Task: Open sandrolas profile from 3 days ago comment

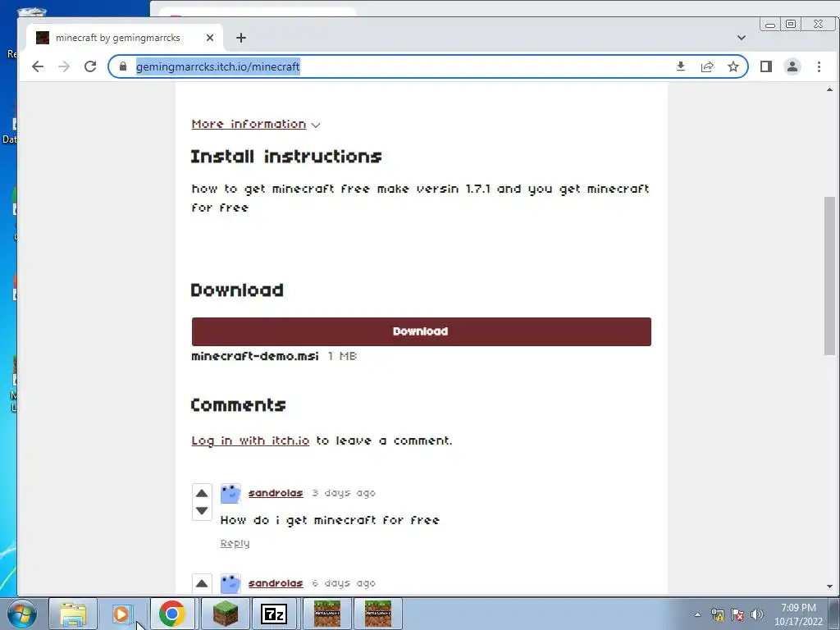Action: [276, 493]
